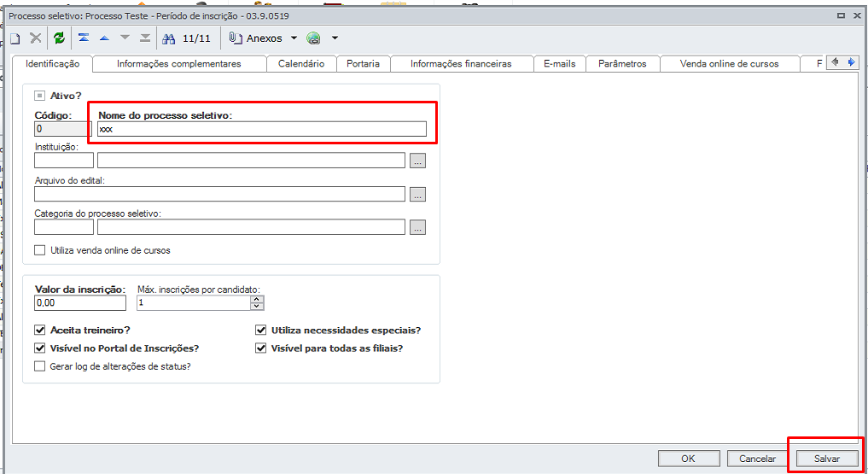Click the Código field
The width and height of the screenshot is (868, 474).
(62, 129)
